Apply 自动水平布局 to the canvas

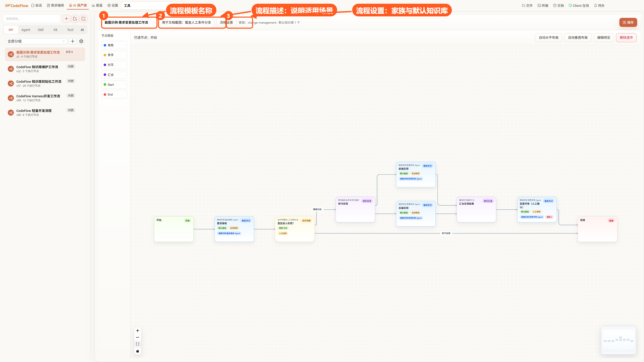point(548,38)
